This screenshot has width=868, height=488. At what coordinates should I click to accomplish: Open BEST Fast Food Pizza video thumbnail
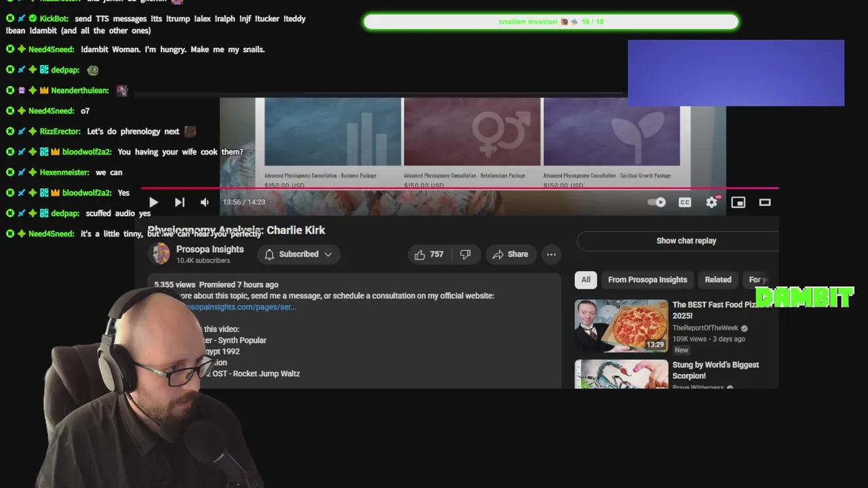(621, 326)
